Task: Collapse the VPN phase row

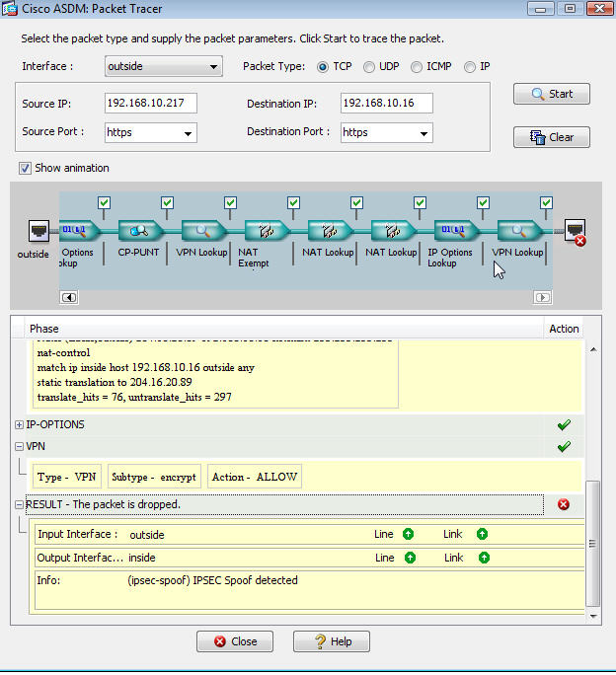Action: point(19,446)
